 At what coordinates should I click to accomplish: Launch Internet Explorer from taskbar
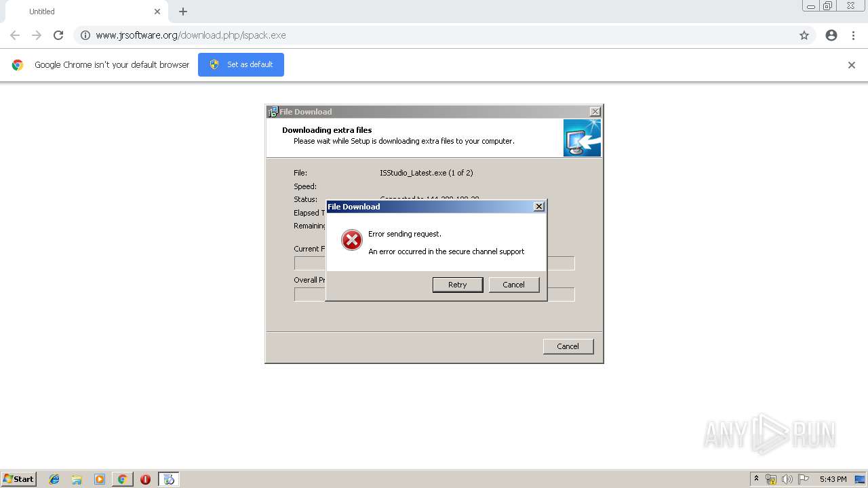54,479
